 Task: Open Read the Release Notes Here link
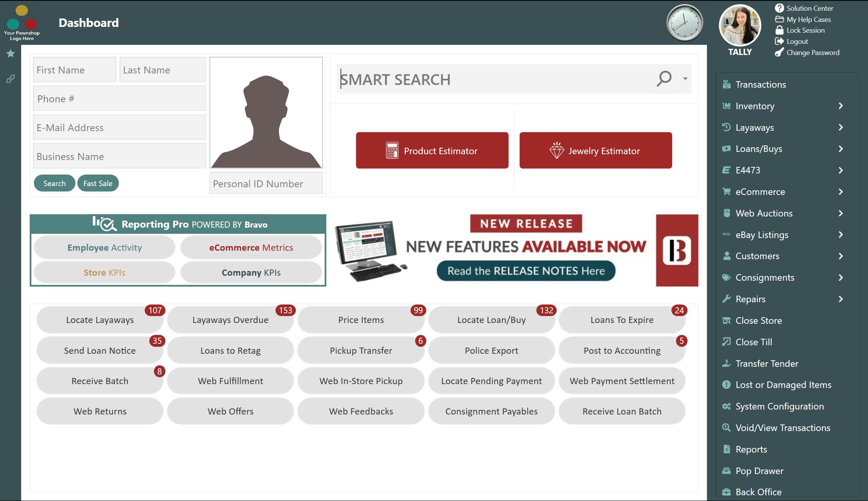pos(526,271)
